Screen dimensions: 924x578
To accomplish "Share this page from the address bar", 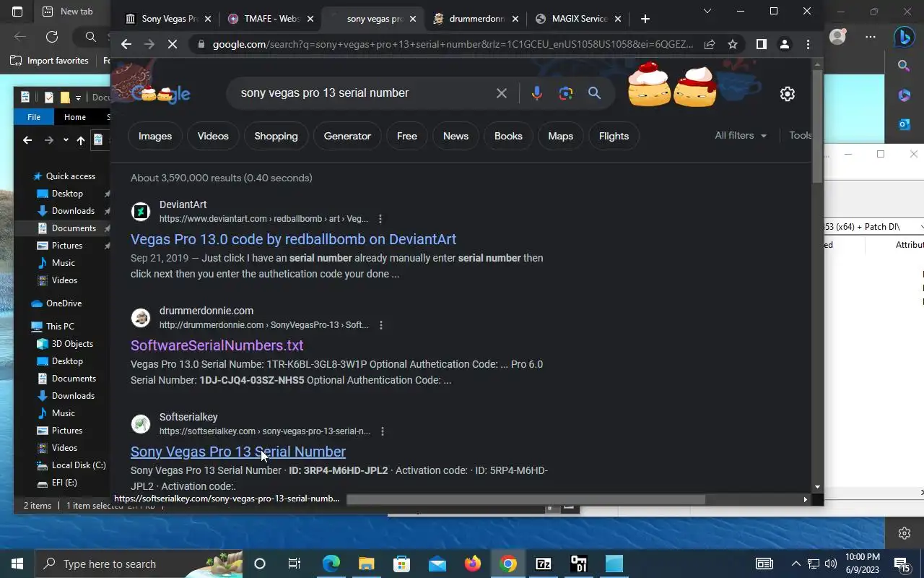I will [710, 44].
